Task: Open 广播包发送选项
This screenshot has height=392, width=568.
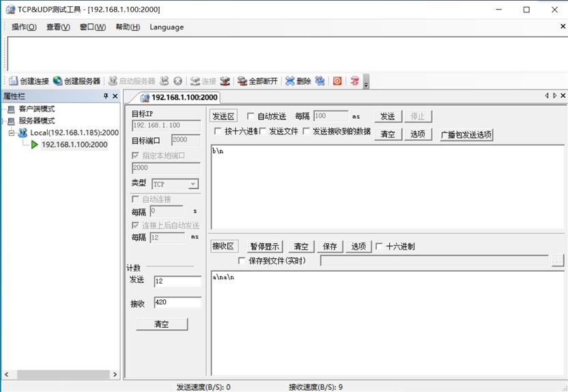Action: [466, 135]
